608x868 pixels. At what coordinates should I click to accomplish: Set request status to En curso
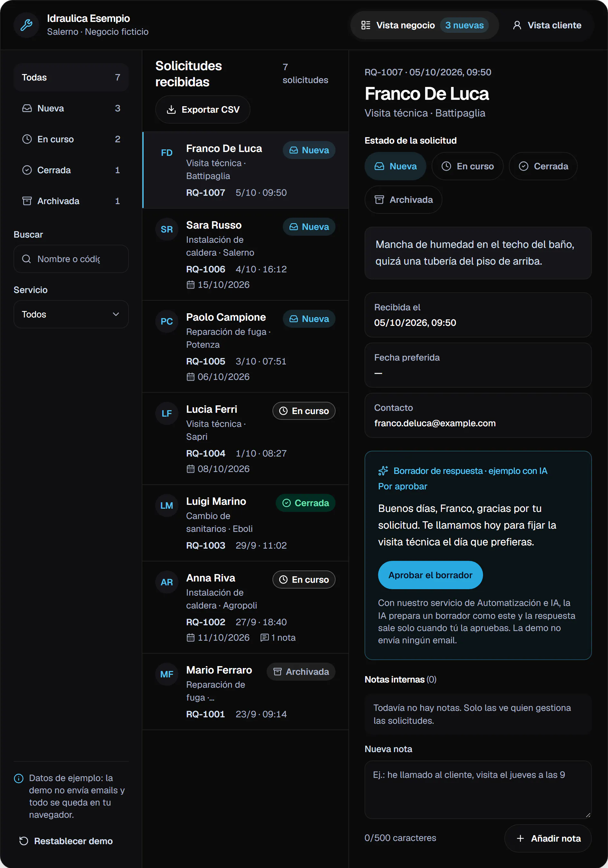467,166
